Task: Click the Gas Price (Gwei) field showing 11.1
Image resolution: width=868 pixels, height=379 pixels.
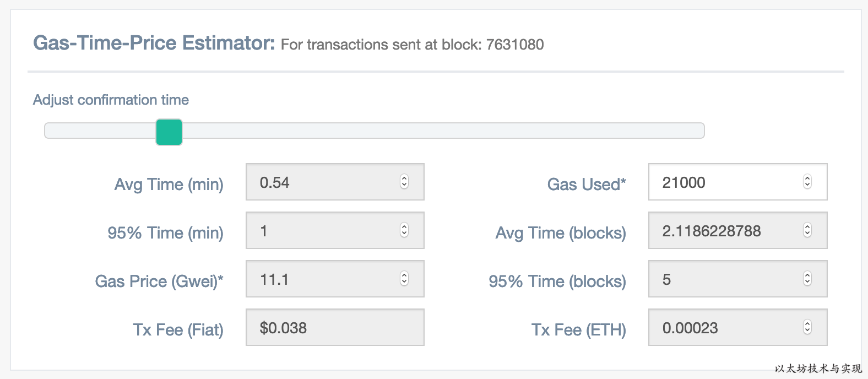Action: tap(325, 279)
